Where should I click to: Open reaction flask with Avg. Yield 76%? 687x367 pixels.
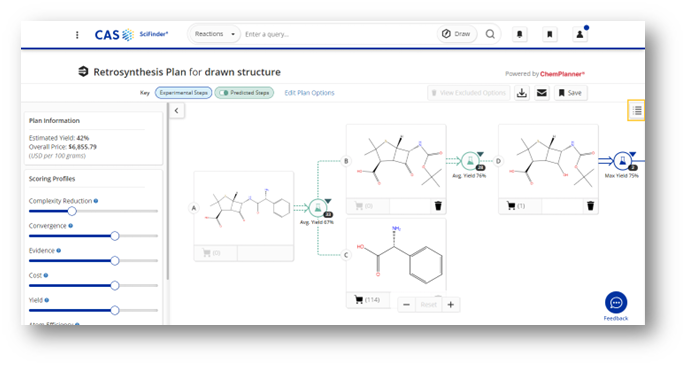coord(470,161)
